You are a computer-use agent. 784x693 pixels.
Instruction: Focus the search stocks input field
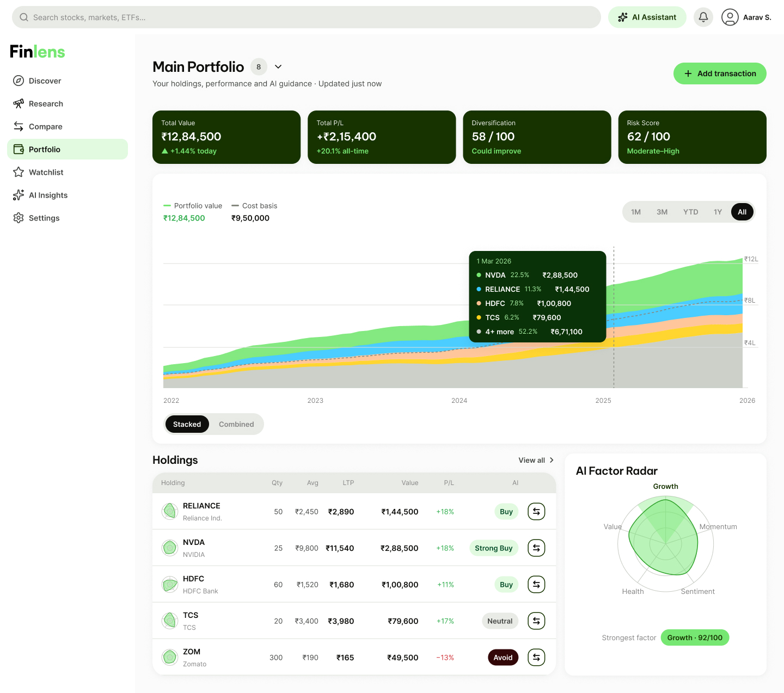[x=307, y=17]
